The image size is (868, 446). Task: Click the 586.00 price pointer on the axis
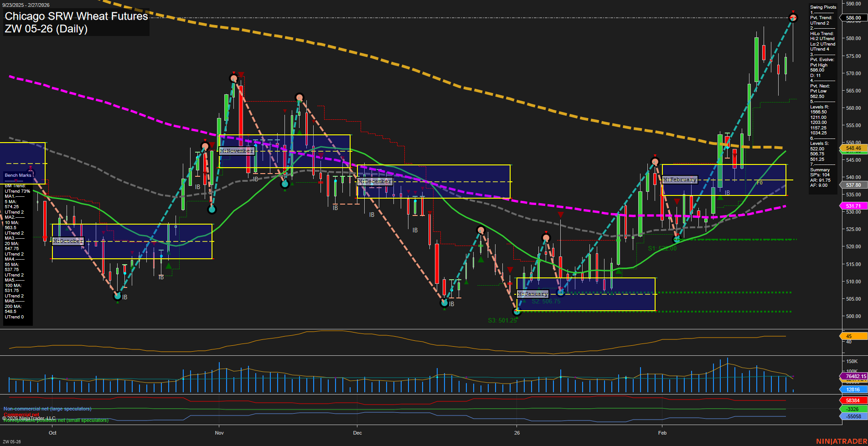pyautogui.click(x=854, y=17)
